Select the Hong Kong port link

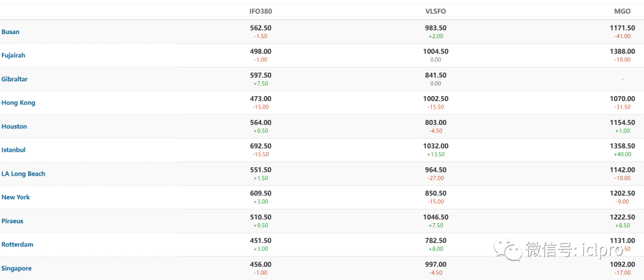coord(18,103)
